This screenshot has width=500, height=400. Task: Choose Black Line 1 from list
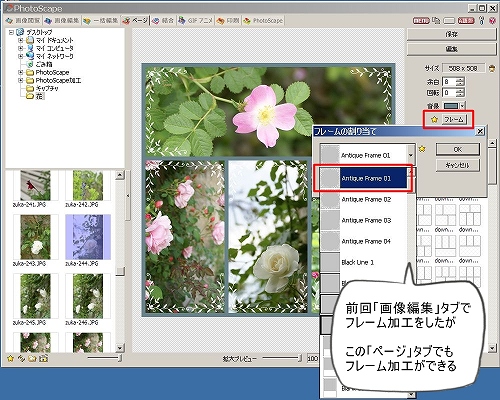[x=363, y=262]
